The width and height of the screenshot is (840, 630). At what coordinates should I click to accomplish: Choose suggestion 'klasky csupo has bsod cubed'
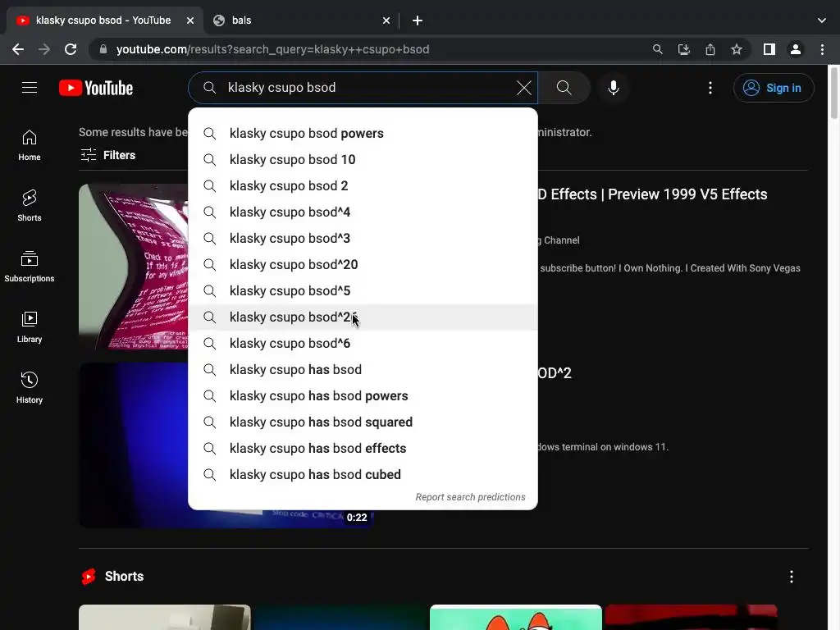[x=363, y=475]
